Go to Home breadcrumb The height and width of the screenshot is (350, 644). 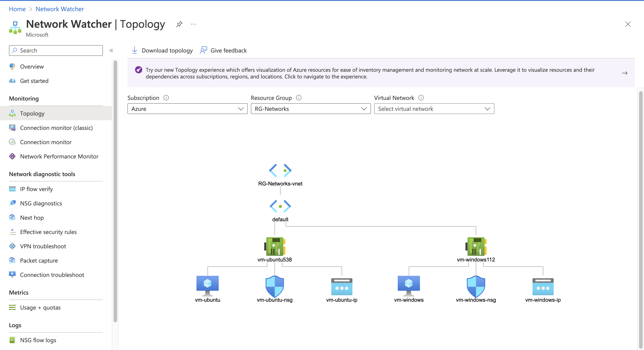click(17, 9)
